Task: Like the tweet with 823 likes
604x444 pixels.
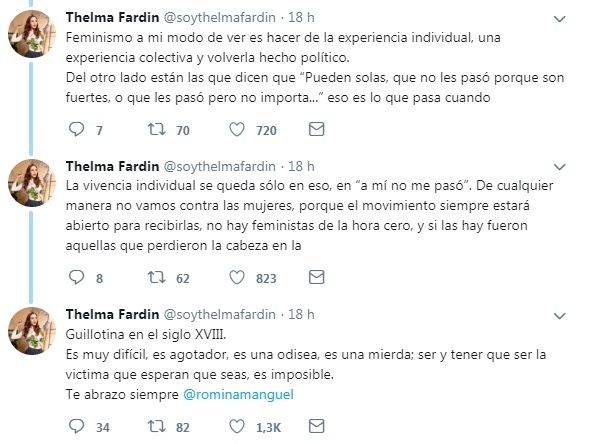Action: coord(237,278)
